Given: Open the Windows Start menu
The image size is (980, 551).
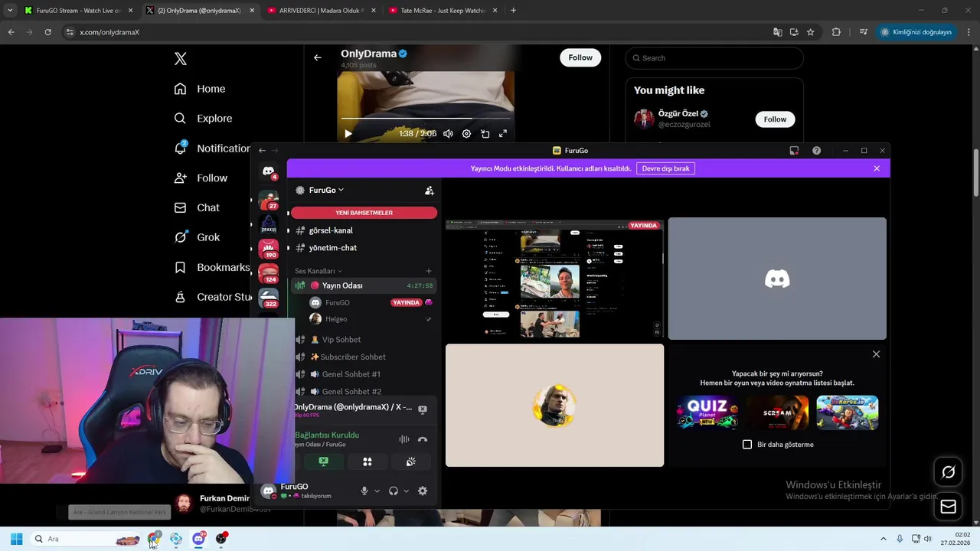Looking at the screenshot, I should coord(16,539).
